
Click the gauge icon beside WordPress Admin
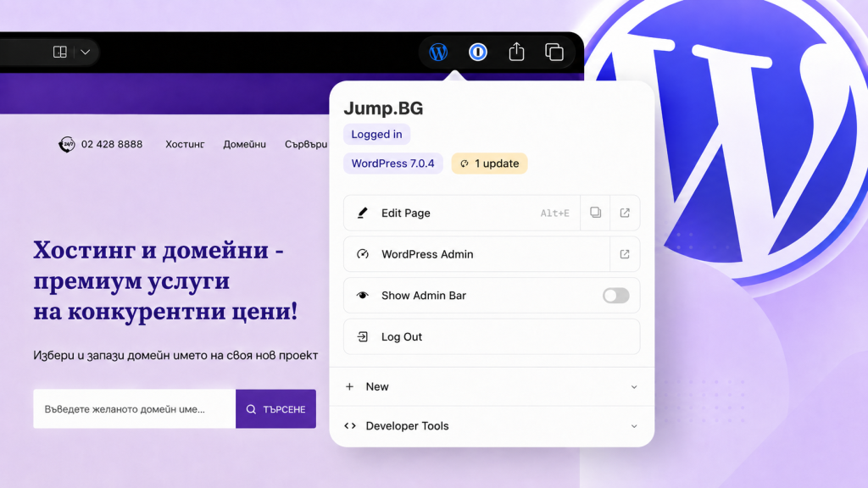363,254
